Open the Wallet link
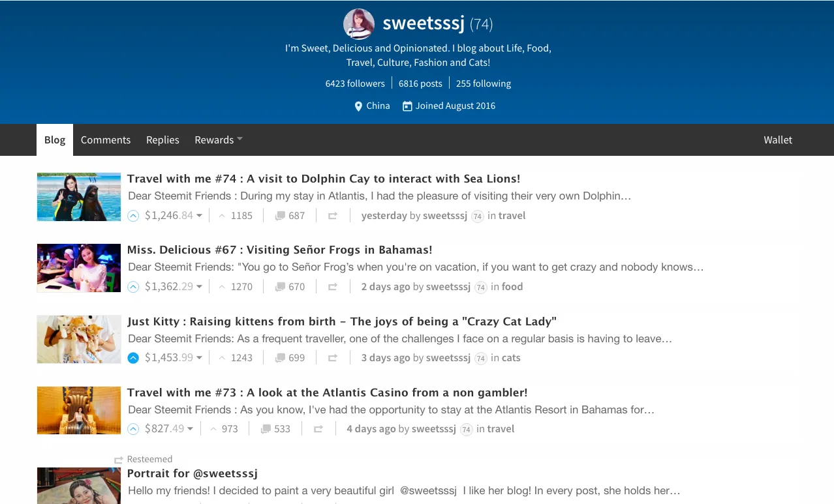This screenshot has height=504, width=834. (778, 140)
